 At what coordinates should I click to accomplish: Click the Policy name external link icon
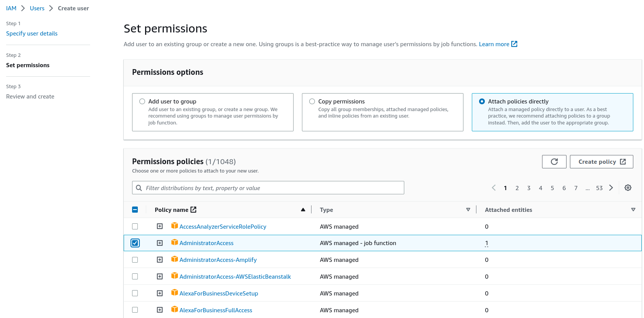tap(194, 210)
